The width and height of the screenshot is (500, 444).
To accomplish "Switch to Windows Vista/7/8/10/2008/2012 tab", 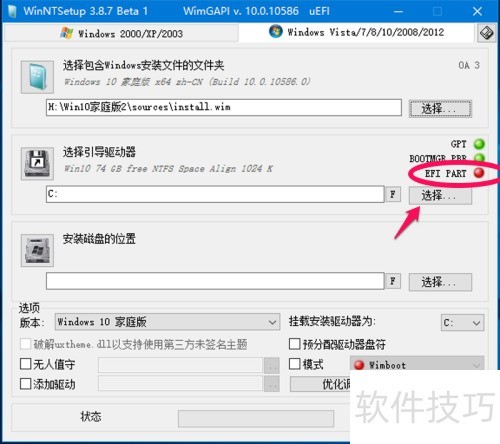I will pyautogui.click(x=356, y=32).
